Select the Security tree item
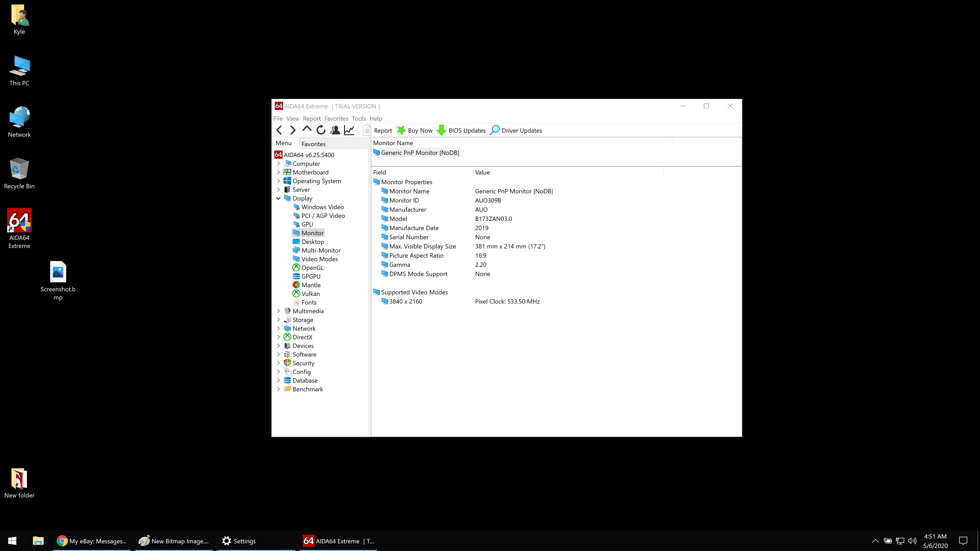980x551 pixels. (299, 364)
